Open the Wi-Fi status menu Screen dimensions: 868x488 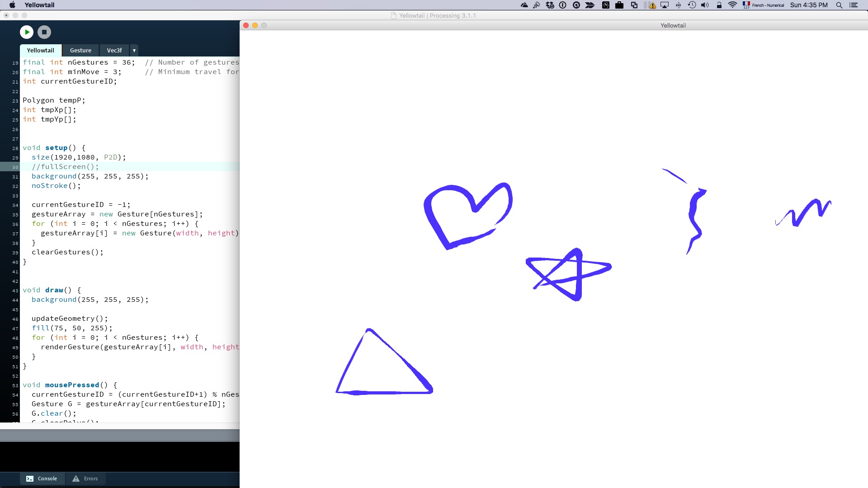coord(732,5)
